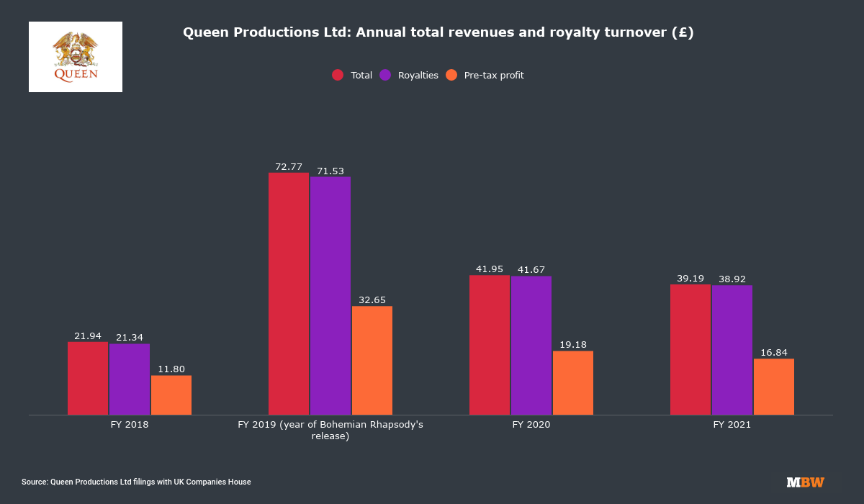Click the 38.92 value label
864x504 pixels.
(732, 279)
